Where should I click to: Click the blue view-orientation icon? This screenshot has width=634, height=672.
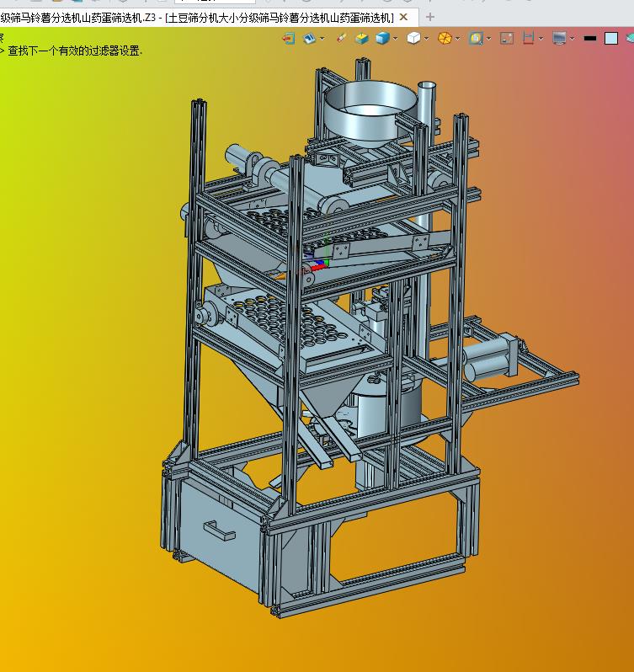tap(309, 38)
